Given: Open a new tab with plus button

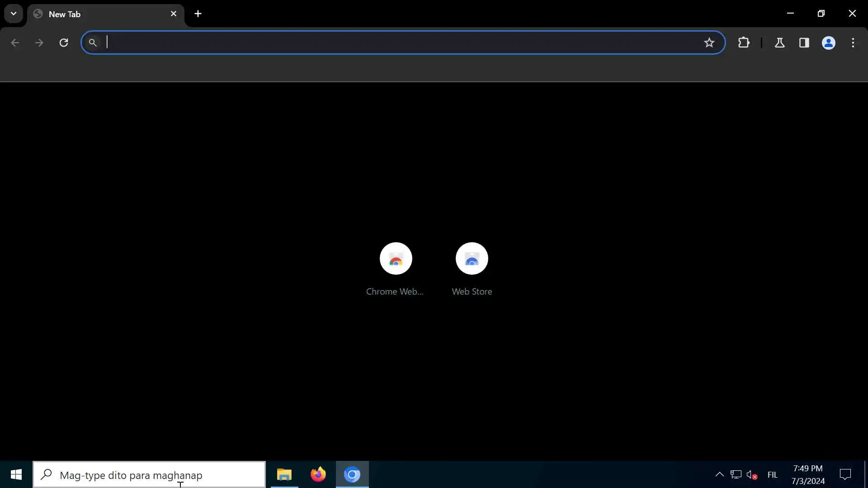Looking at the screenshot, I should pos(198,14).
